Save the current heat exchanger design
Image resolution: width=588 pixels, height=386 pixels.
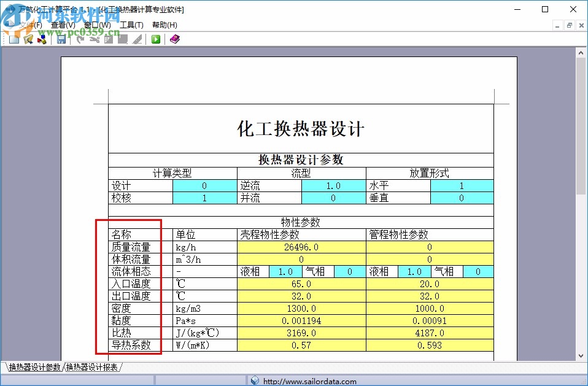click(61, 39)
